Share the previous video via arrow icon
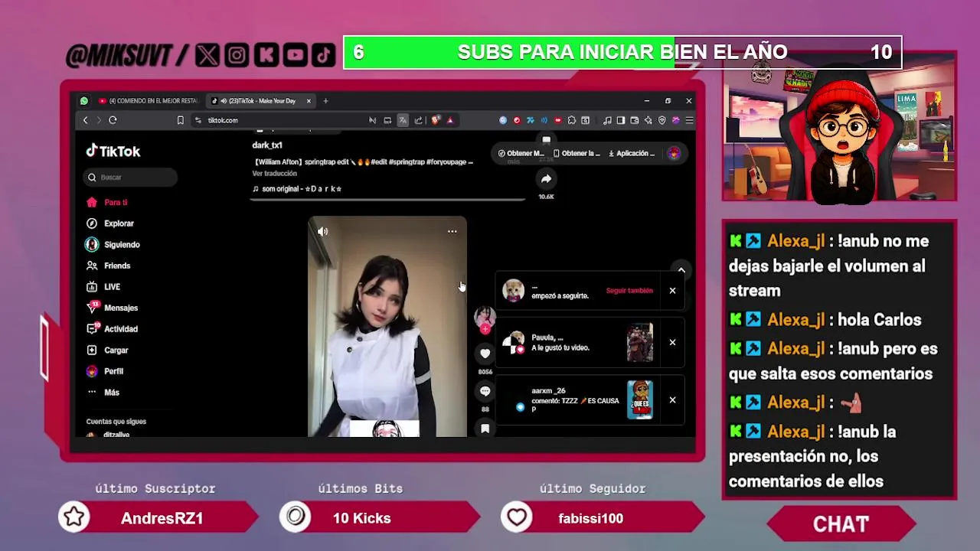Image resolution: width=980 pixels, height=551 pixels. pos(546,179)
